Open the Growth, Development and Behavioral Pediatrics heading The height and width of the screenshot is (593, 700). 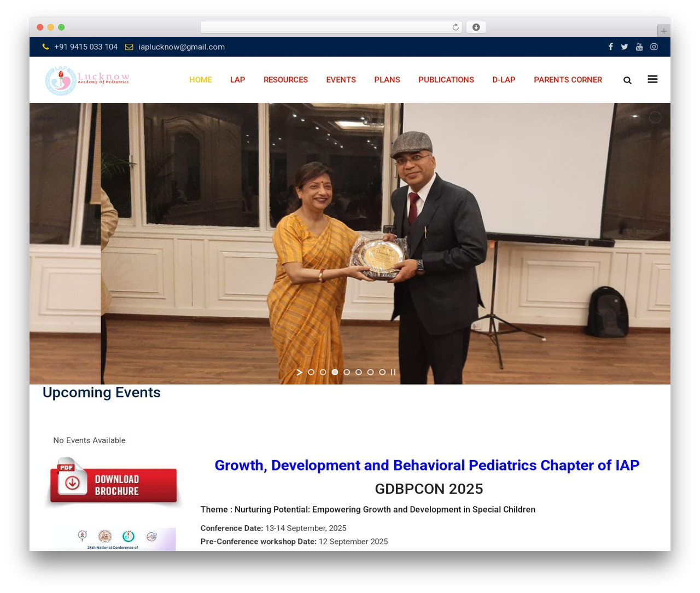pos(427,465)
